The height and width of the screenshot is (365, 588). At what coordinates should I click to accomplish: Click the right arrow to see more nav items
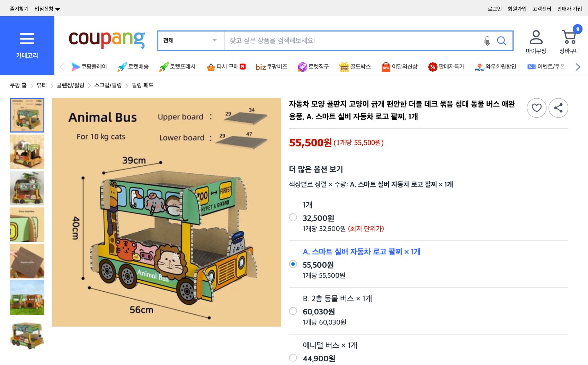tap(578, 67)
